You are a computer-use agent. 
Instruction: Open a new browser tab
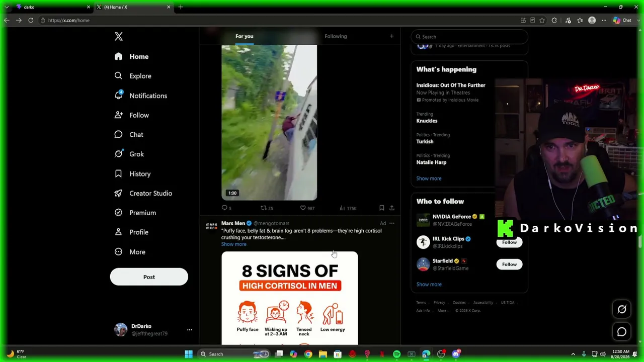[x=181, y=7]
